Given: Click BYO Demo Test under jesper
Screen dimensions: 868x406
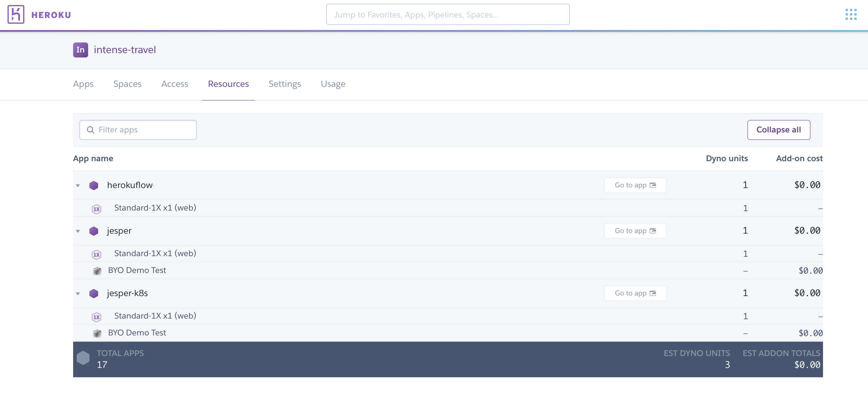Looking at the screenshot, I should [x=137, y=270].
